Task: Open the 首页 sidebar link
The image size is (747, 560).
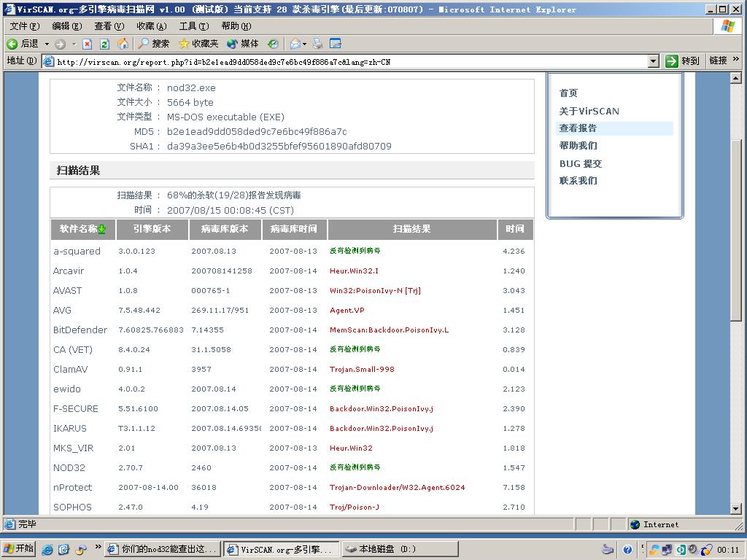Action: point(568,93)
